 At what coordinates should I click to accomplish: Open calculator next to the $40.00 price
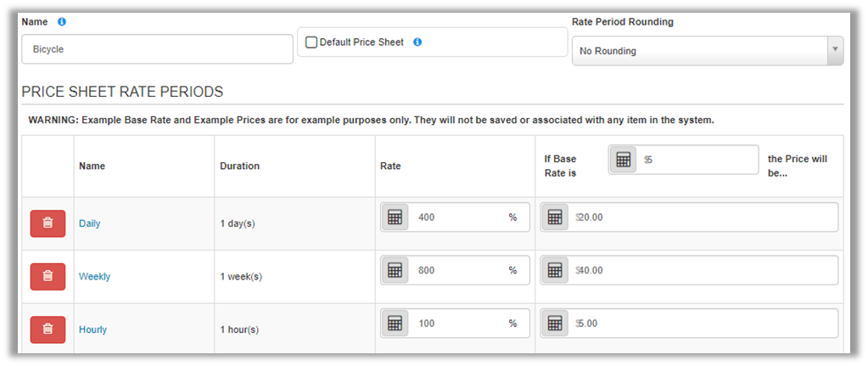tap(555, 271)
